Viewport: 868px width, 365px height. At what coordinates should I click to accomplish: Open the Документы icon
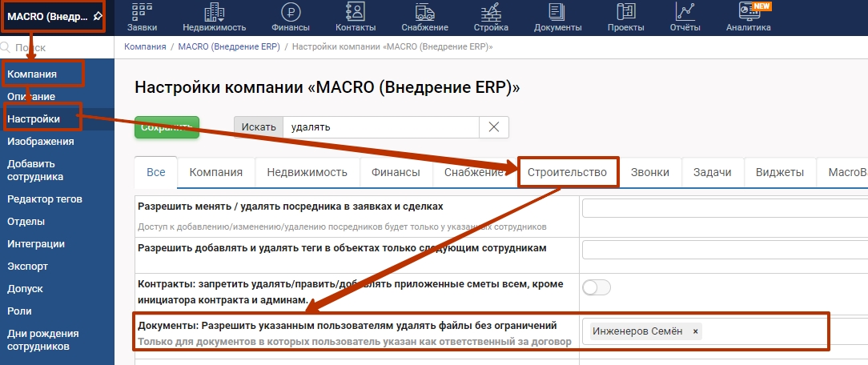pyautogui.click(x=558, y=12)
